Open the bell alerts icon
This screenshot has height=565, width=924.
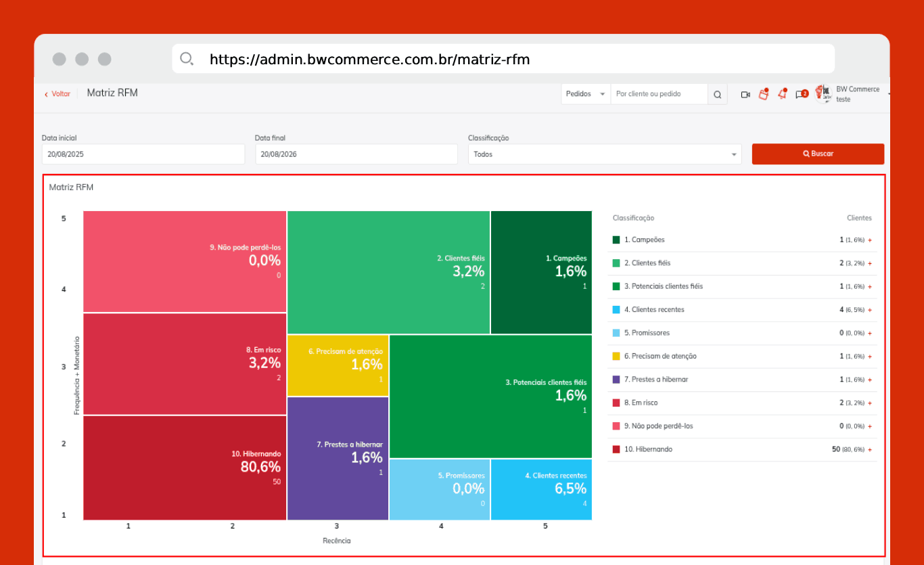pos(783,94)
